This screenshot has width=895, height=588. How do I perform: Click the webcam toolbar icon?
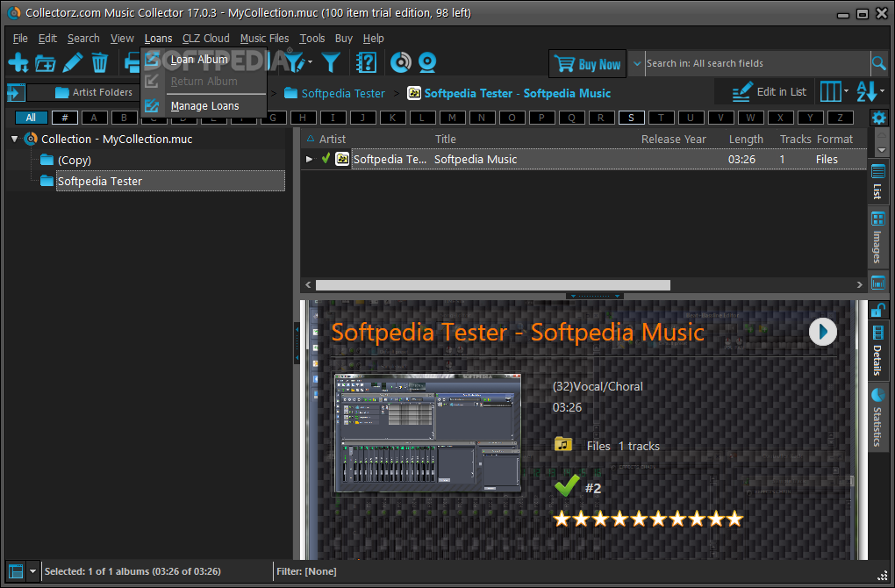pyautogui.click(x=427, y=62)
